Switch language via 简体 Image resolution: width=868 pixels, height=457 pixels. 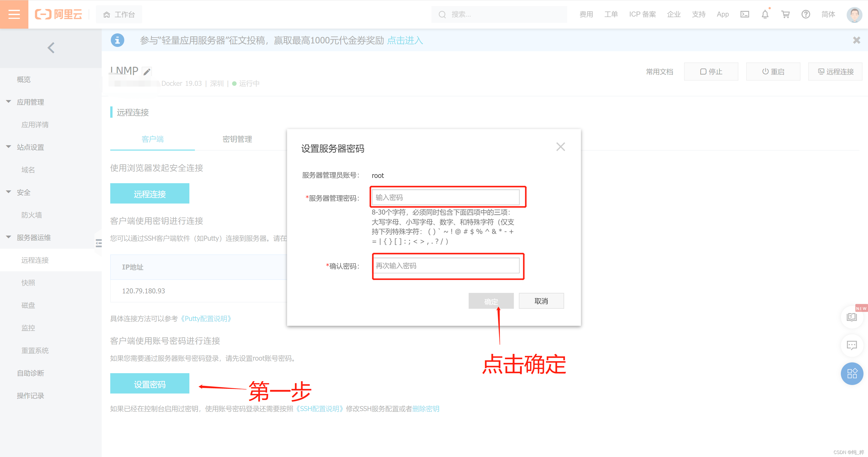point(828,15)
